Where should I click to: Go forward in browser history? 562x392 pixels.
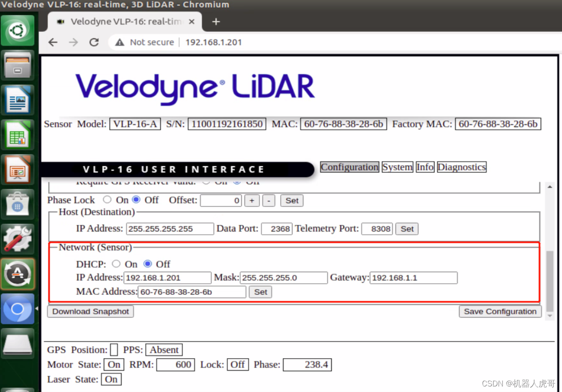74,42
